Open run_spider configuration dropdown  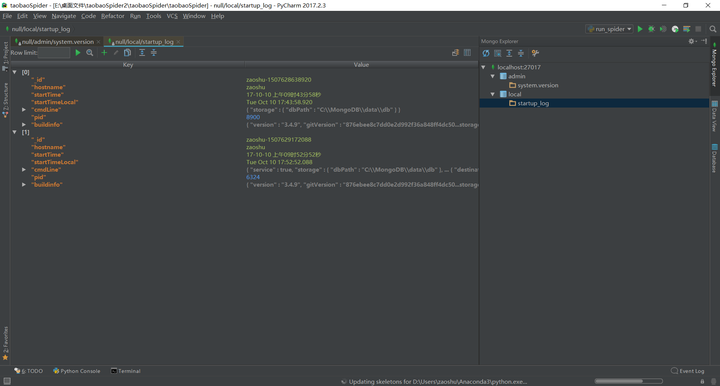[610, 29]
